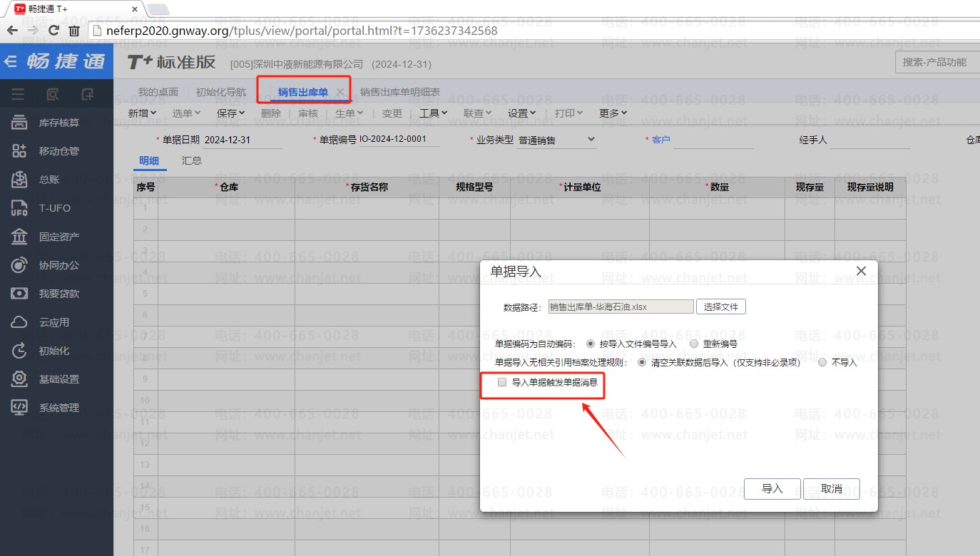Open the 协同办公 module icon
Viewport: 980px width, 556px height.
(19, 265)
